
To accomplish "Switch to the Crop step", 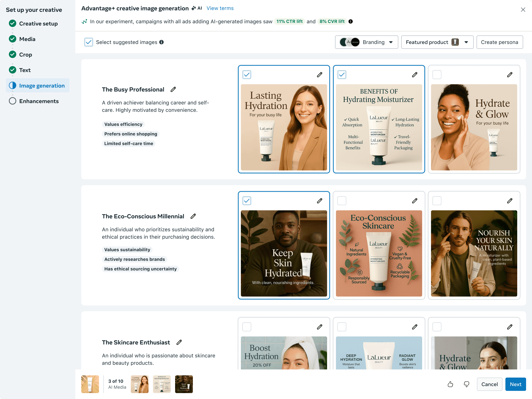I will point(25,55).
